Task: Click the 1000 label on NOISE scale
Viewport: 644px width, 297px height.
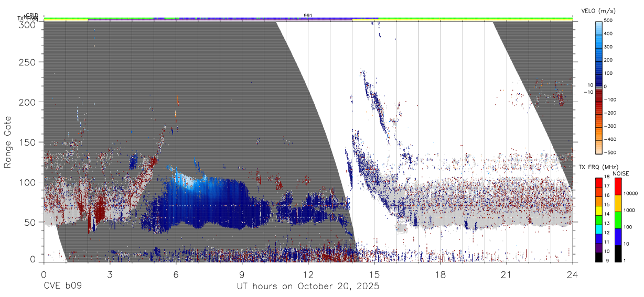Action: point(629,210)
